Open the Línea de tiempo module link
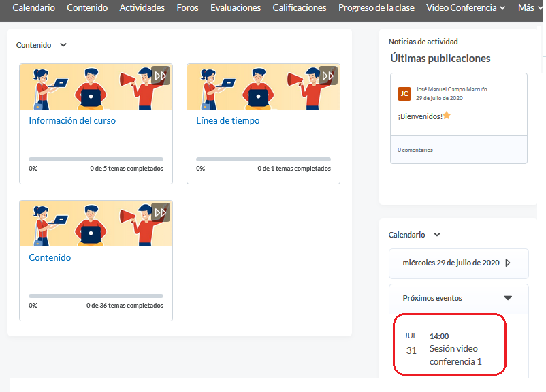Screen dimensions: 546x392 [227, 120]
